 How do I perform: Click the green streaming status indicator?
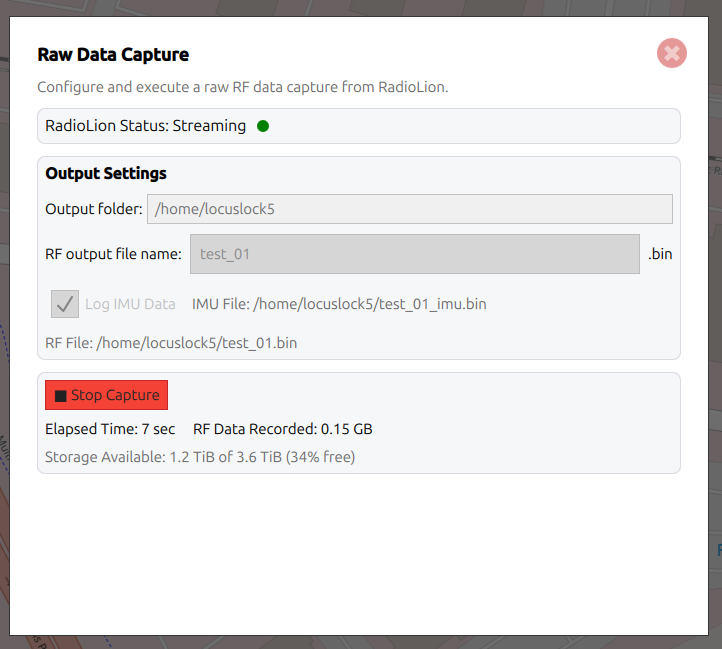pyautogui.click(x=263, y=126)
